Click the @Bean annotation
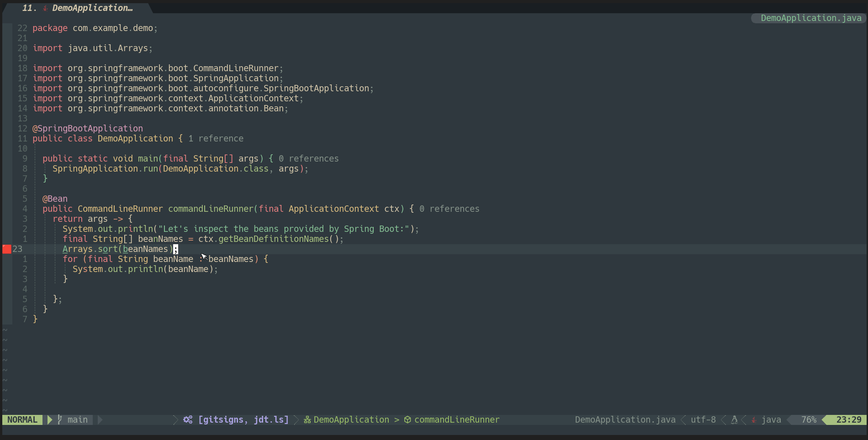868x440 pixels. (x=55, y=199)
